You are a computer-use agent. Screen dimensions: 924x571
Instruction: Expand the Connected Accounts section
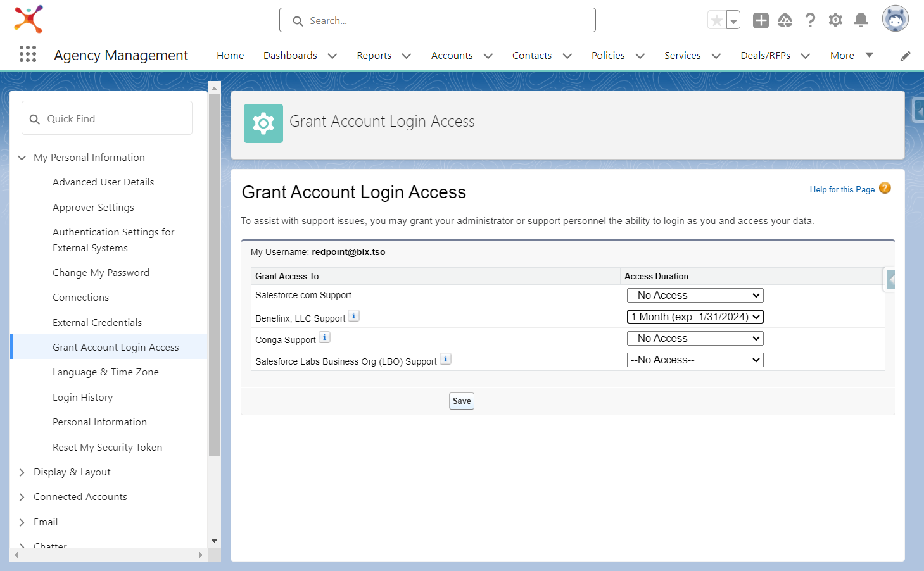click(x=22, y=497)
